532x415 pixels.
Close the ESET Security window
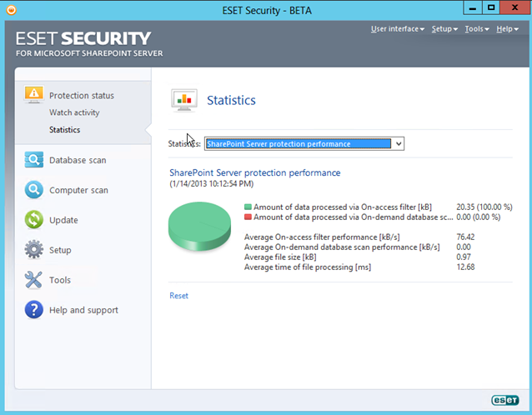click(514, 7)
